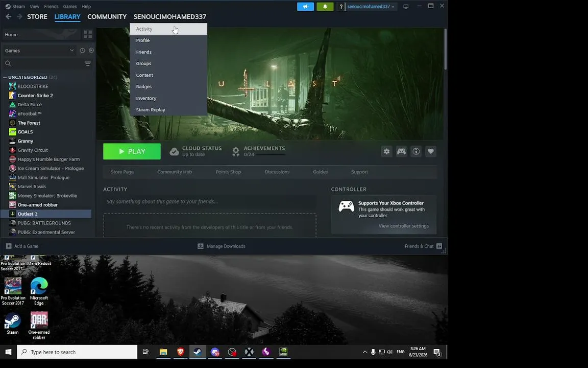
Task: Show game info icon
Action: click(416, 151)
